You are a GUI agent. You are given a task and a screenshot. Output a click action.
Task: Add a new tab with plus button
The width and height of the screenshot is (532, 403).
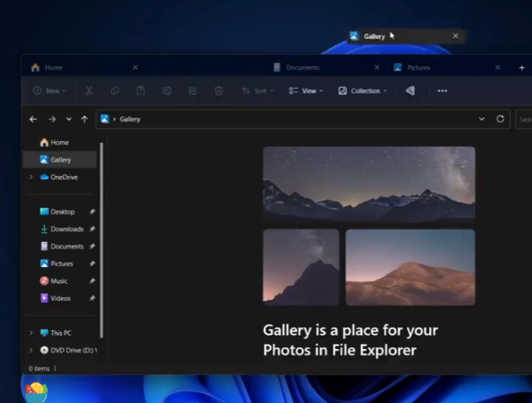pyautogui.click(x=521, y=68)
